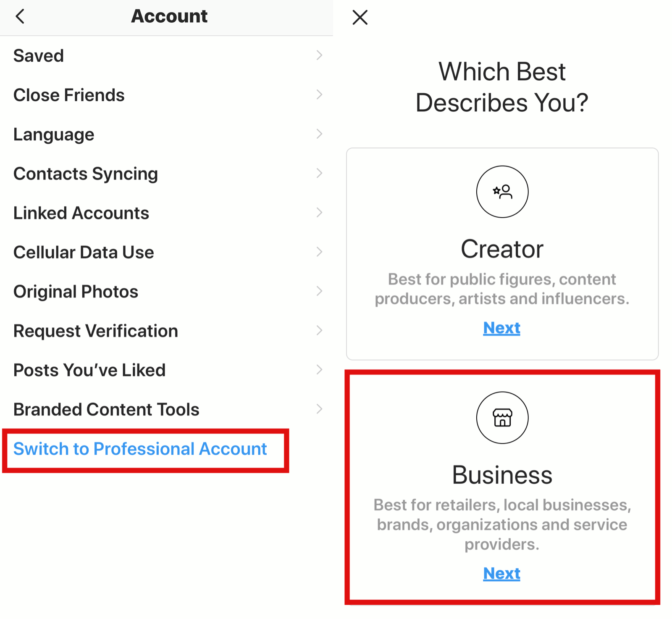Close the Which Best Describes You screen
The width and height of the screenshot is (672, 619).
(360, 18)
